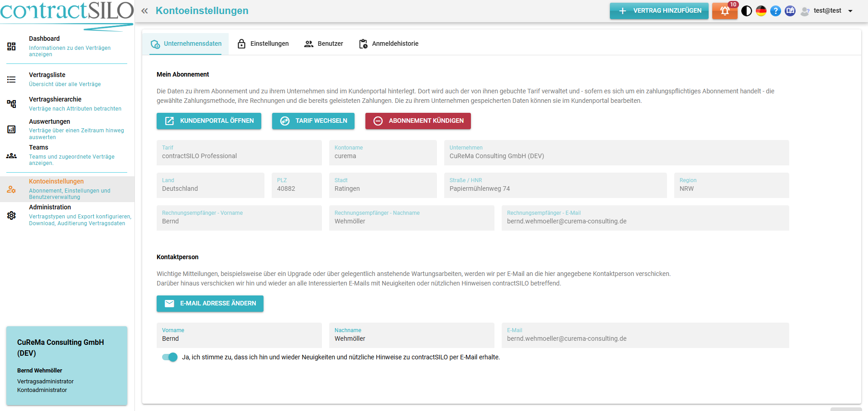The width and height of the screenshot is (868, 411).
Task: Click the CuReMa Consulting GmbH (DEV) info card
Action: tap(67, 366)
